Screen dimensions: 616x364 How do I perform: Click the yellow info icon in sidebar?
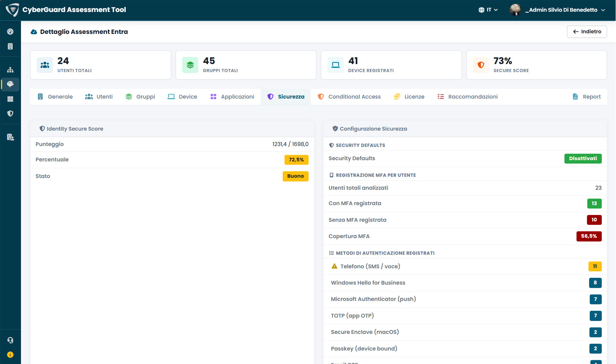(x=10, y=355)
